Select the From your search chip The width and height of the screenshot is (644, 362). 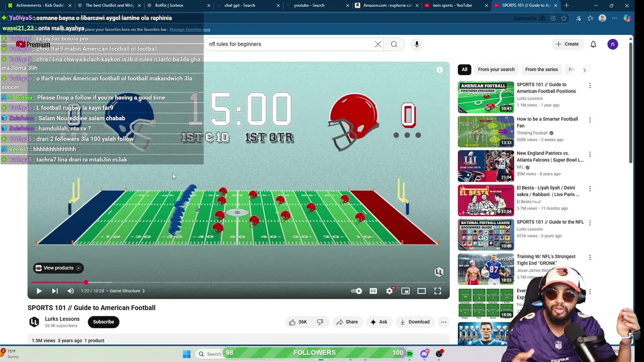pos(496,70)
